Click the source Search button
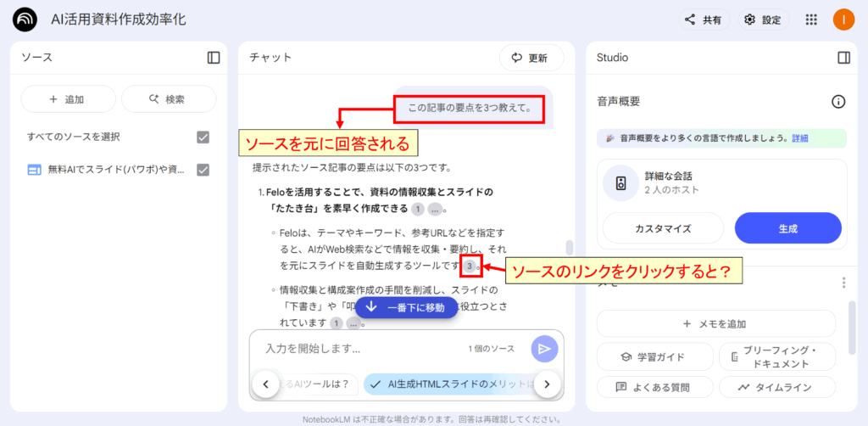Image resolution: width=868 pixels, height=426 pixels. (x=169, y=99)
